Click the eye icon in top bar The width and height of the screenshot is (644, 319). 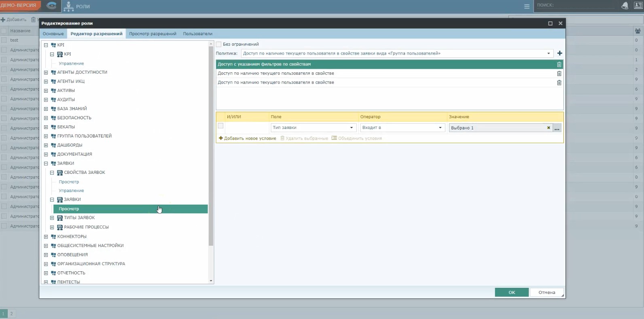point(51,6)
